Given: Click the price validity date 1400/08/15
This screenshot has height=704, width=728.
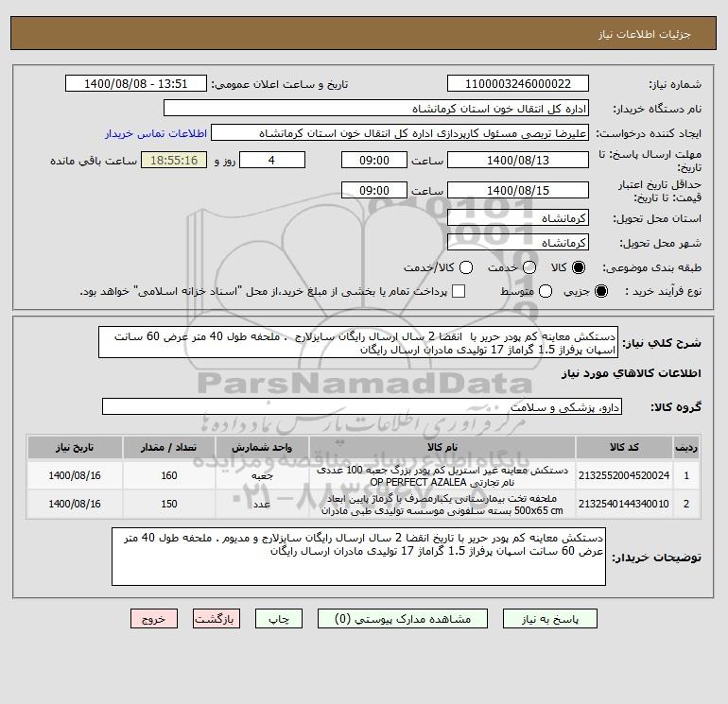Looking at the screenshot, I should click(518, 190).
